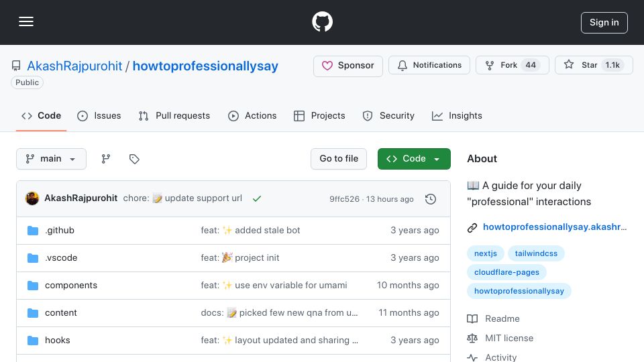The width and height of the screenshot is (644, 362).
Task: View tags via the tag icon
Action: (134, 159)
